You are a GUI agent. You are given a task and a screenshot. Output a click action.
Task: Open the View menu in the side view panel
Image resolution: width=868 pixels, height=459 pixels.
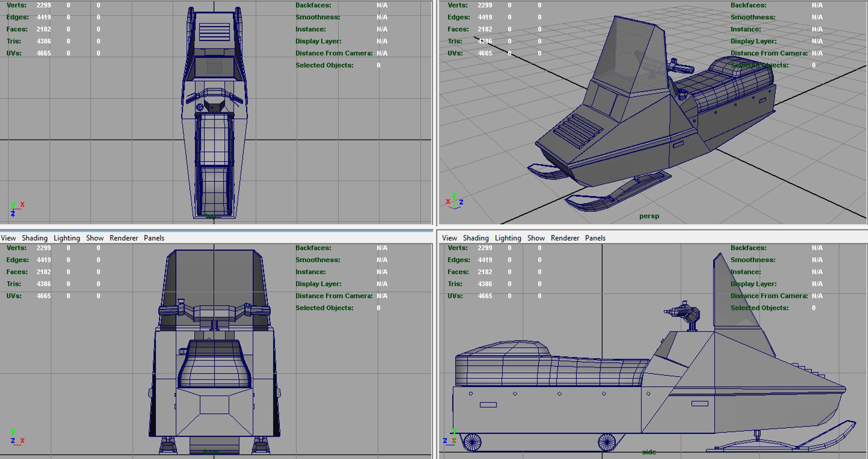click(x=449, y=238)
